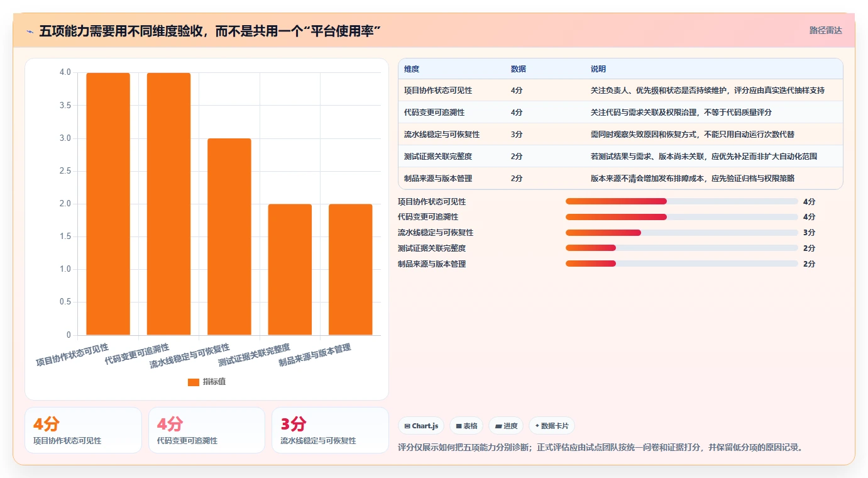Viewport: 868px width, 478px height.
Task: Select the 维度 column header
Action: click(412, 69)
